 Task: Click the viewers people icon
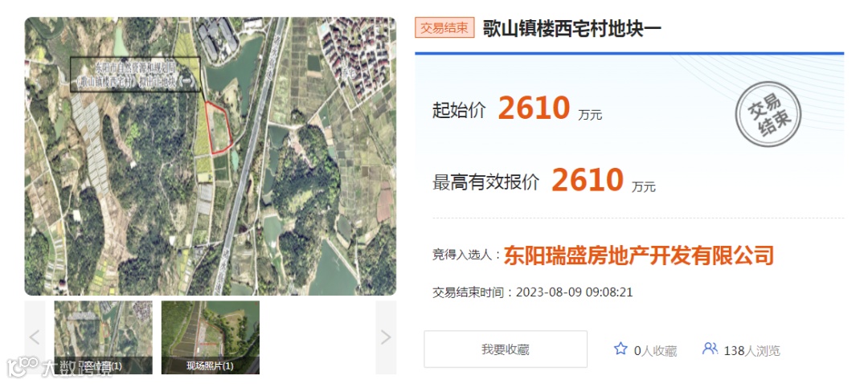[x=710, y=349]
